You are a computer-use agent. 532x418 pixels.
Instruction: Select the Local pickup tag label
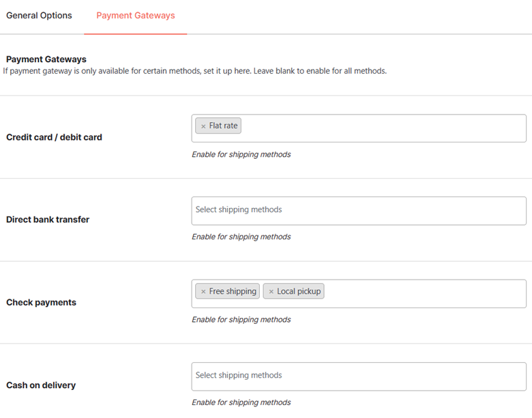point(299,291)
